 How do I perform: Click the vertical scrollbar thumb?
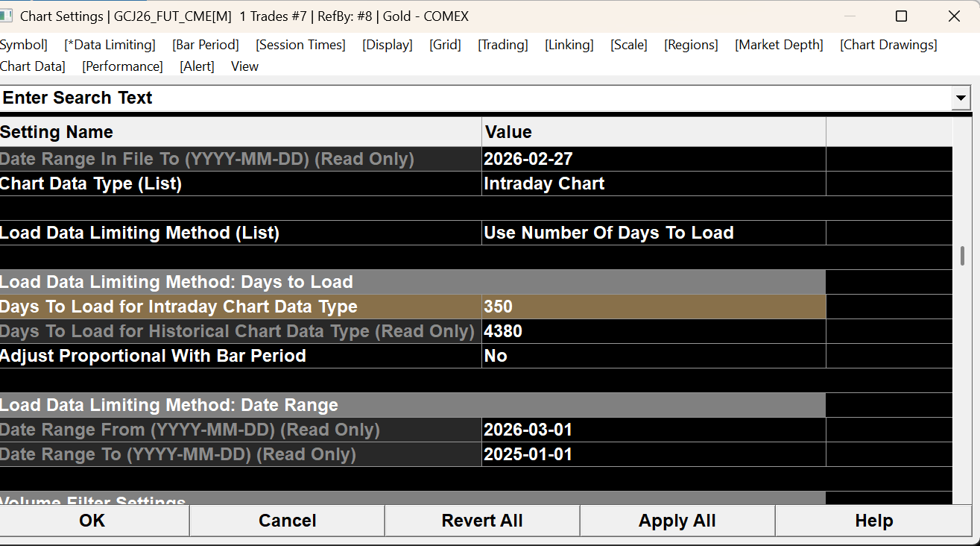[x=962, y=256]
